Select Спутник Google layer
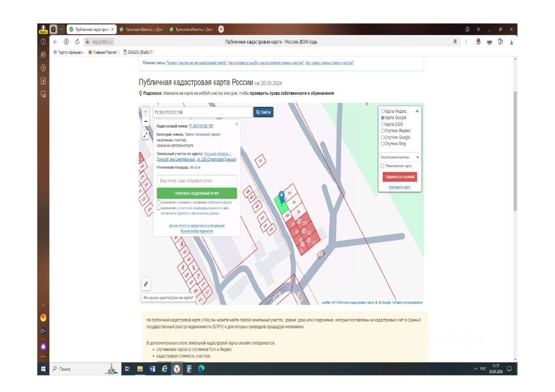This screenshot has width=555, height=392. [x=395, y=137]
